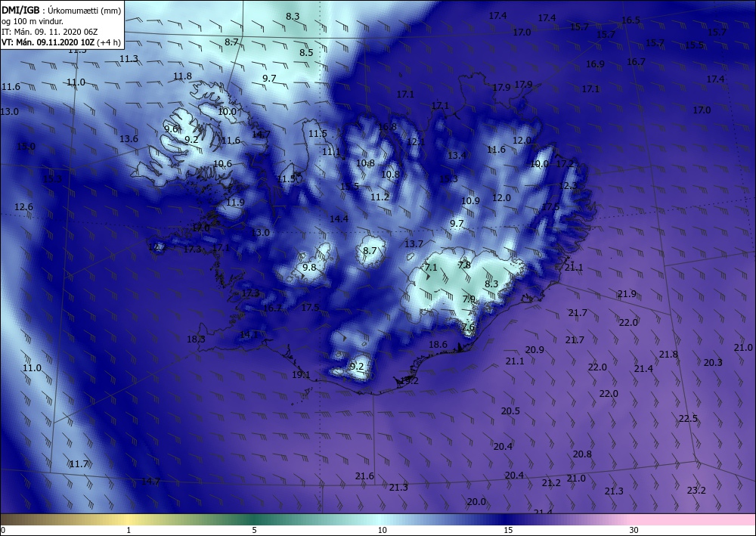This screenshot has height=536, width=756.
Task: Click the 7.9 value label
Action: [x=469, y=299]
